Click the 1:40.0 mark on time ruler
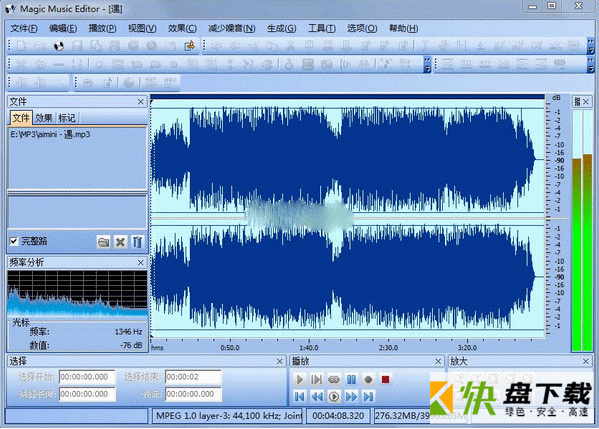The width and height of the screenshot is (599, 429). point(309,348)
